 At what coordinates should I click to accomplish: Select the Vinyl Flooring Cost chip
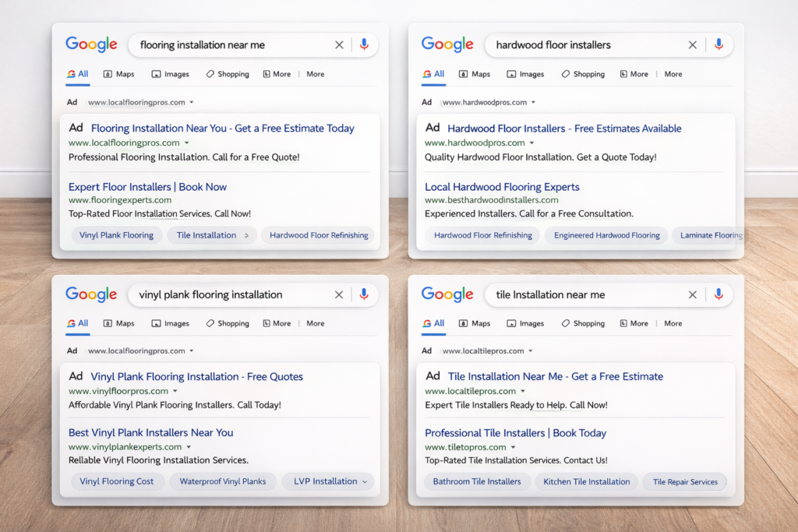click(117, 481)
